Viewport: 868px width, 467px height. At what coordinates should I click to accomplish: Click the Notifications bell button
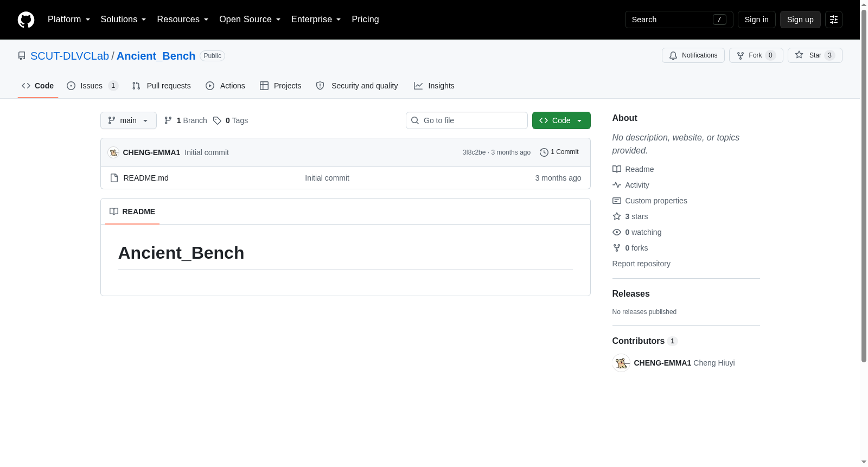(693, 55)
